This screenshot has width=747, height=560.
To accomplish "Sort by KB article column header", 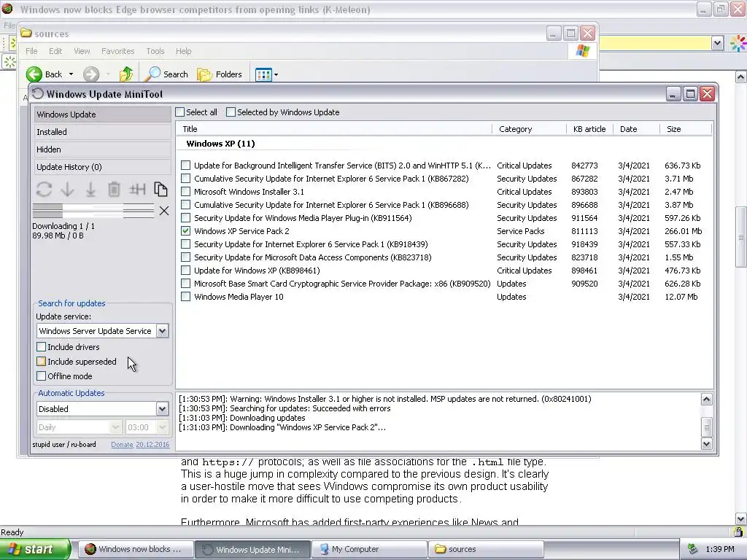I will pos(590,129).
